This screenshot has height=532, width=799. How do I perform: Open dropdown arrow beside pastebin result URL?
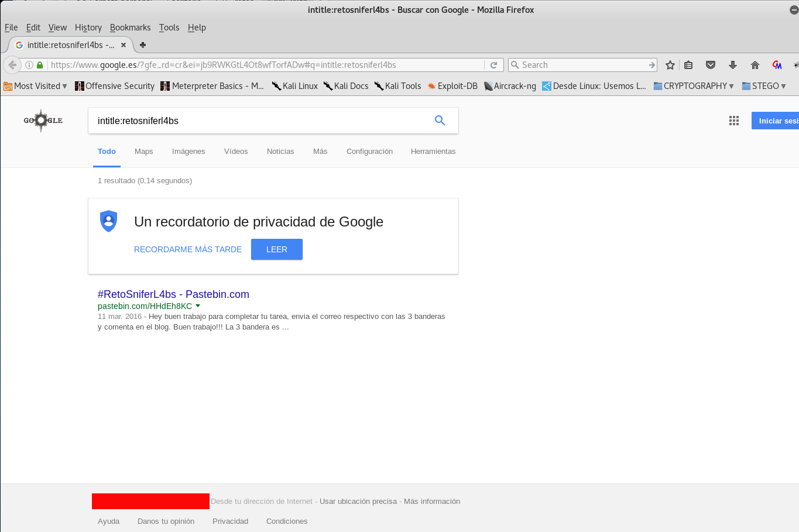[x=198, y=306]
